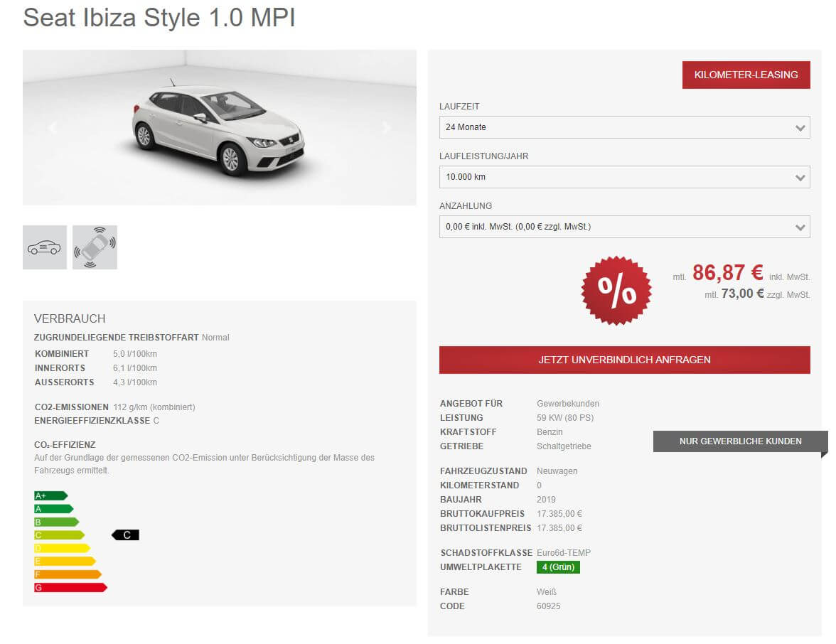Click the CO₂-Effizienz heading

pos(65,445)
